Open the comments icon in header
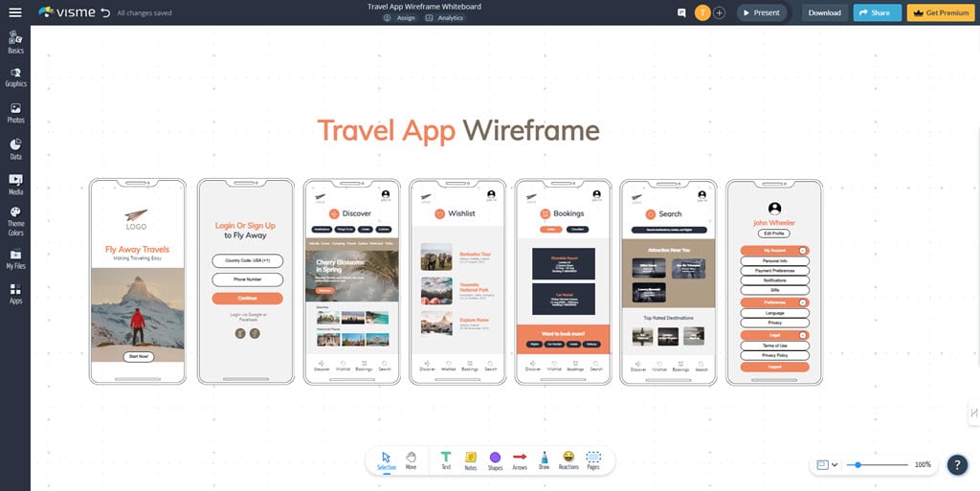The image size is (980, 491). [681, 12]
